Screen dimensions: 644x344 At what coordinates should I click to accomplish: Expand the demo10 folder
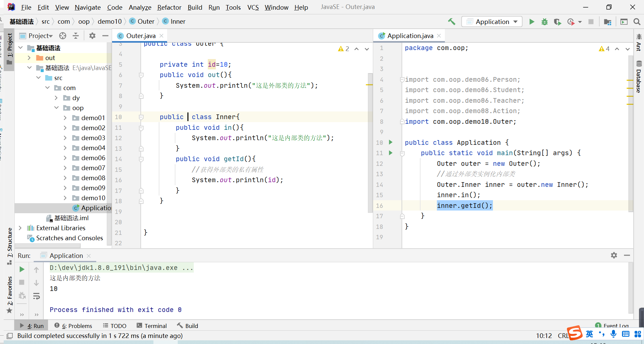click(65, 198)
